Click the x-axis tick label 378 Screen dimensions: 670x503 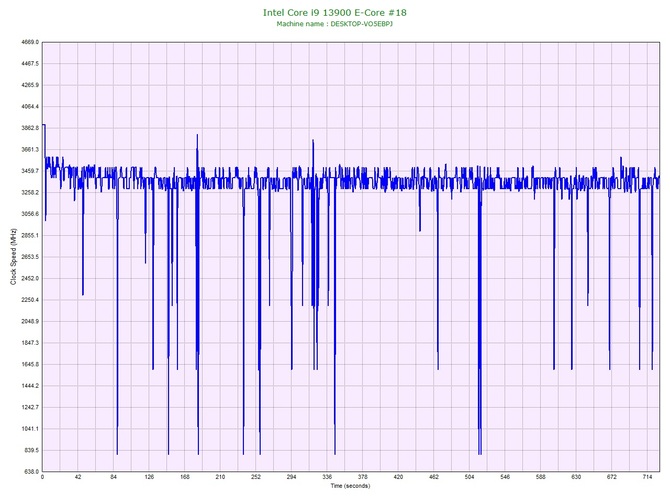tap(363, 477)
